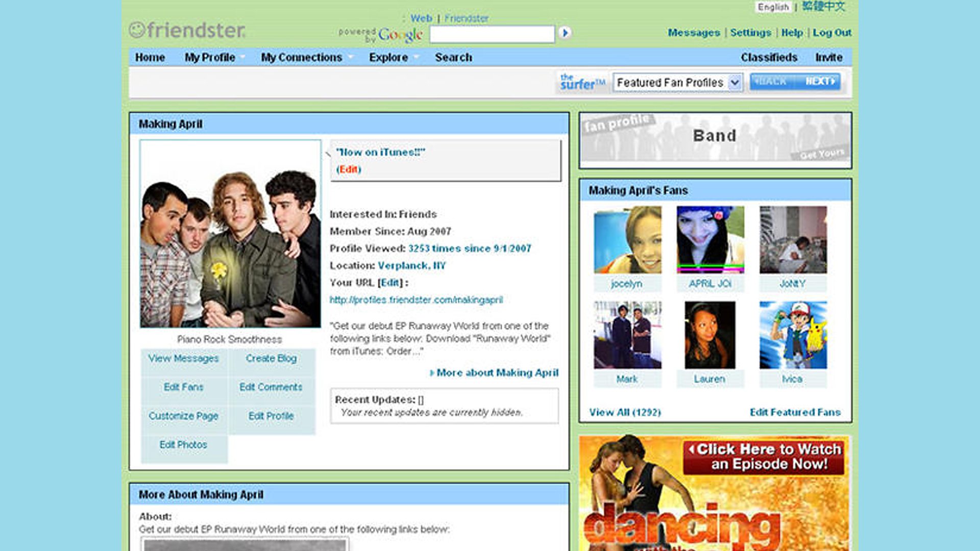
Task: Open the Explore menu
Action: click(388, 57)
